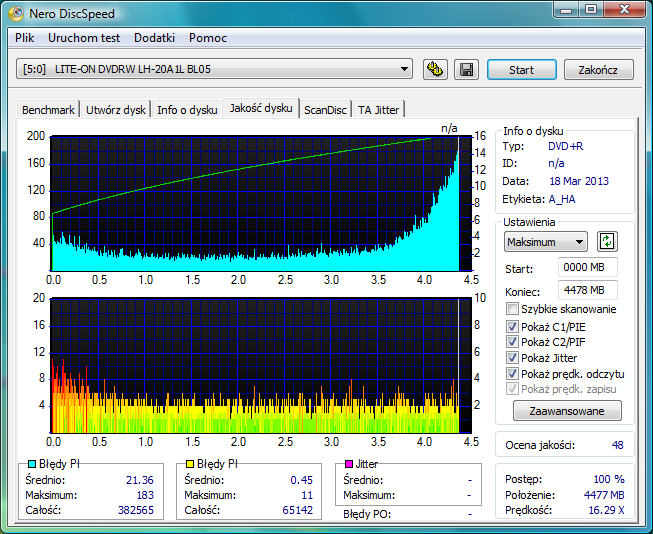Open the Pomoc menu

[x=208, y=38]
